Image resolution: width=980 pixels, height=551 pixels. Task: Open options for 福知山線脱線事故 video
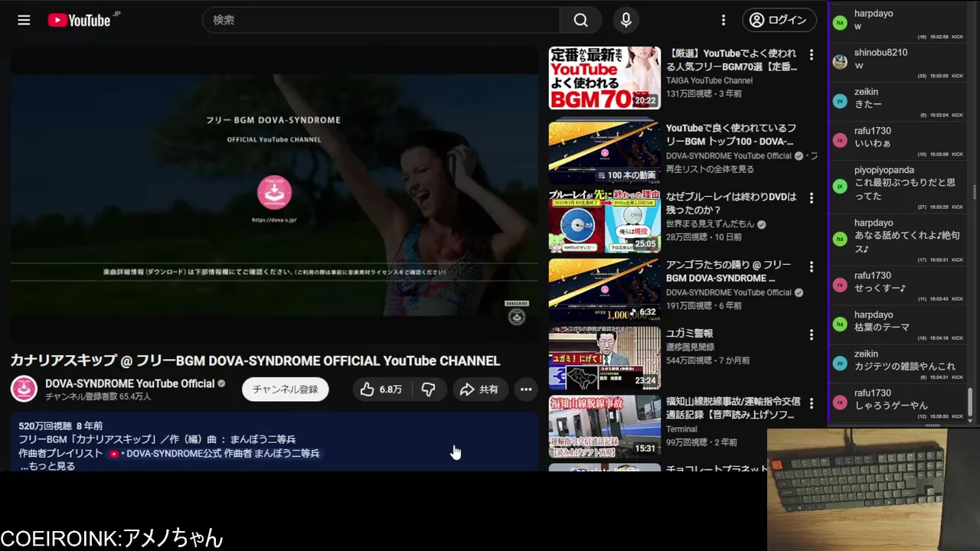pyautogui.click(x=812, y=403)
